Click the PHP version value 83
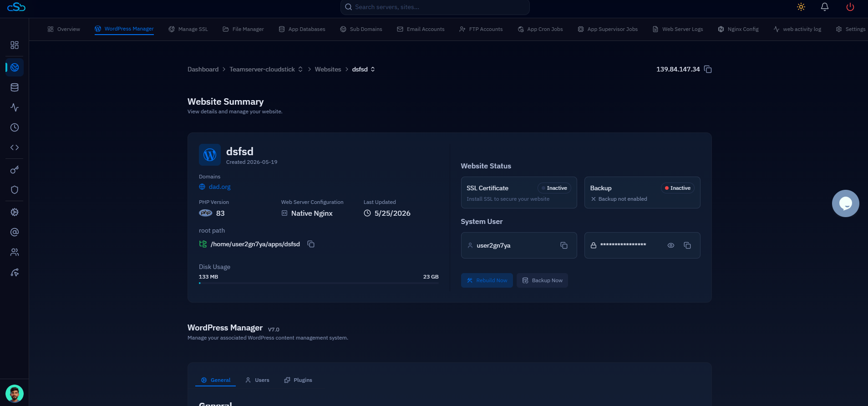Image resolution: width=868 pixels, height=406 pixels. tap(220, 213)
